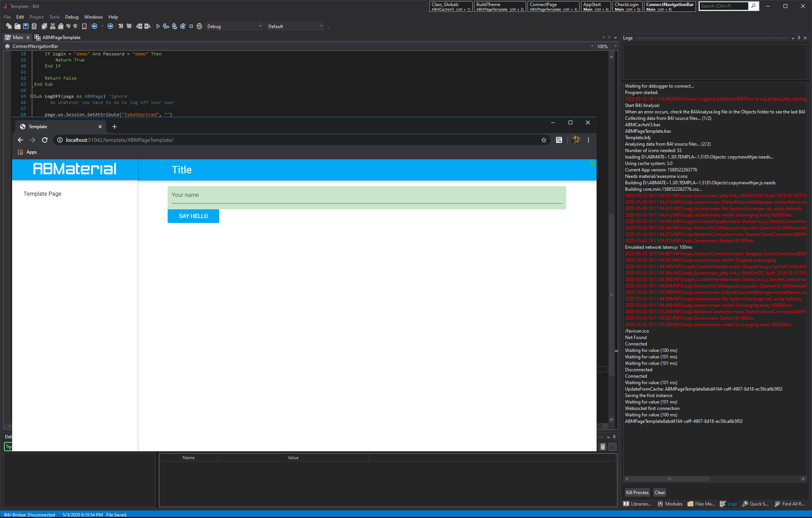Open the Project menu
Screen dimensions: 812x518
click(36, 17)
